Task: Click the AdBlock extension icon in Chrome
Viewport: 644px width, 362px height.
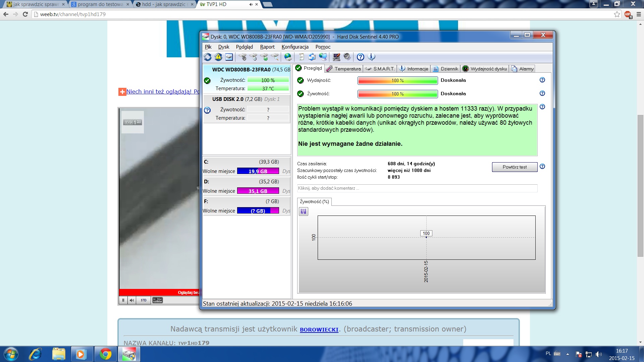Action: pyautogui.click(x=628, y=14)
